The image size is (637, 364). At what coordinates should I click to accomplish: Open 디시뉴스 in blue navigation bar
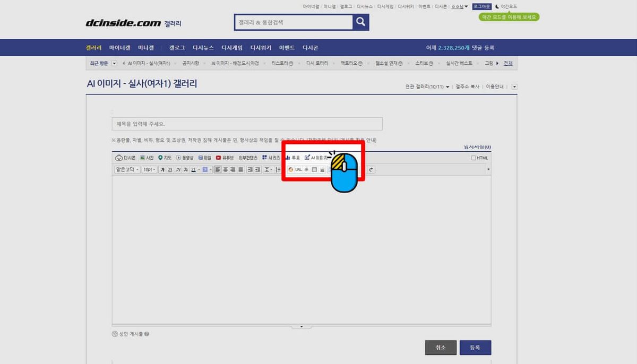(x=203, y=48)
